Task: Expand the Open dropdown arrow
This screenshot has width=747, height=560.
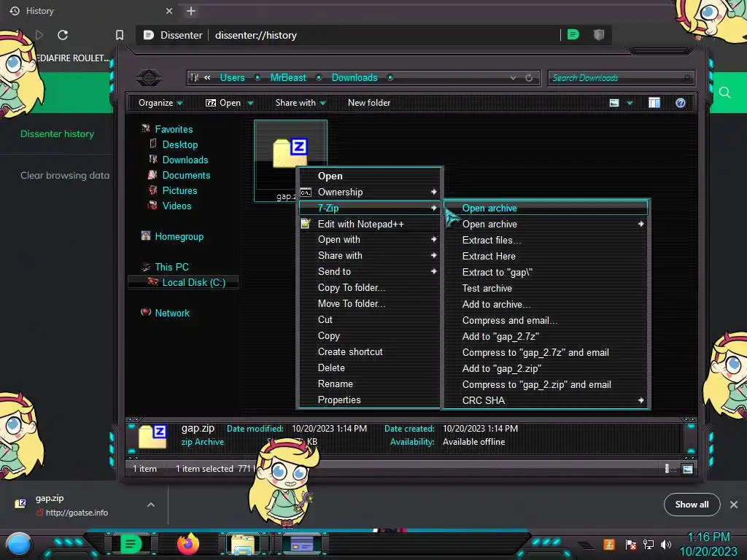Action: tap(250, 104)
